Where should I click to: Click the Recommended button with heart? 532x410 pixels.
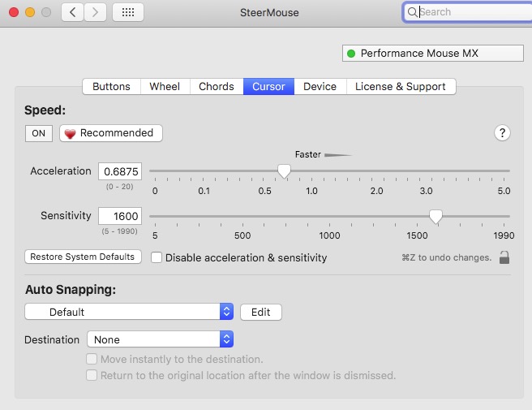(x=111, y=133)
